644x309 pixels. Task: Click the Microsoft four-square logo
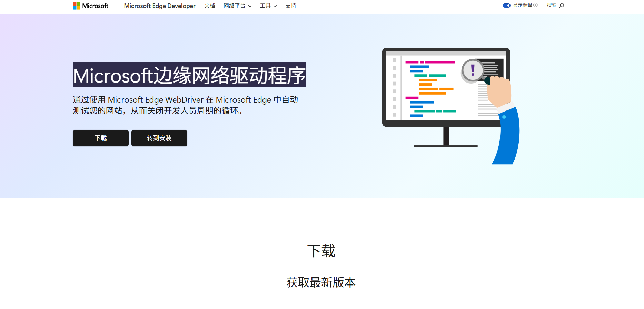click(x=76, y=6)
